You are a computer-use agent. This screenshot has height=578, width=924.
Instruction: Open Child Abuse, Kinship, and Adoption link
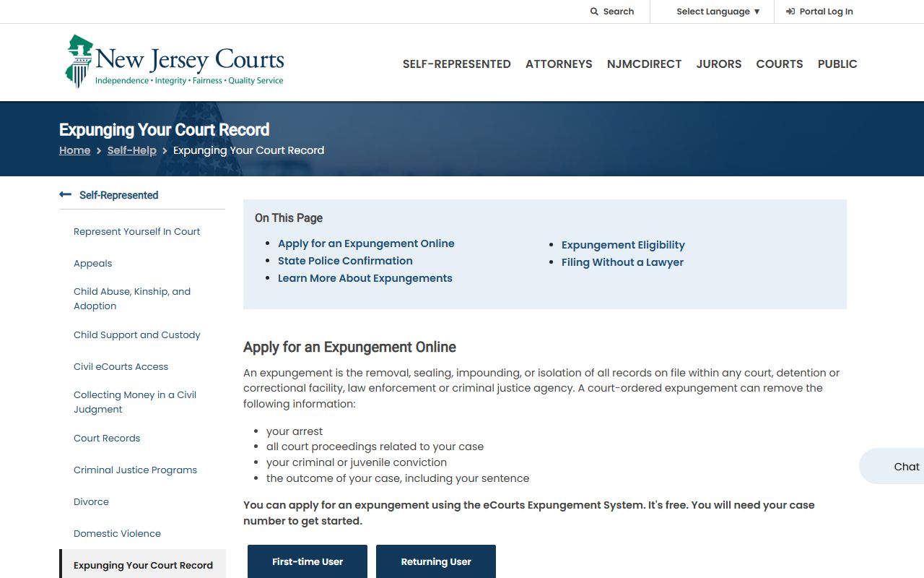point(132,298)
